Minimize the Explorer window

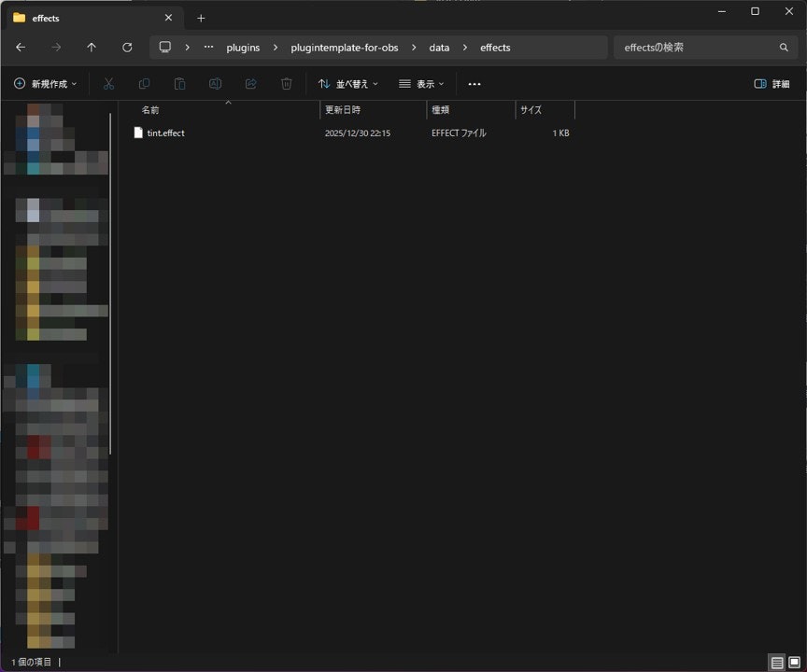(722, 11)
